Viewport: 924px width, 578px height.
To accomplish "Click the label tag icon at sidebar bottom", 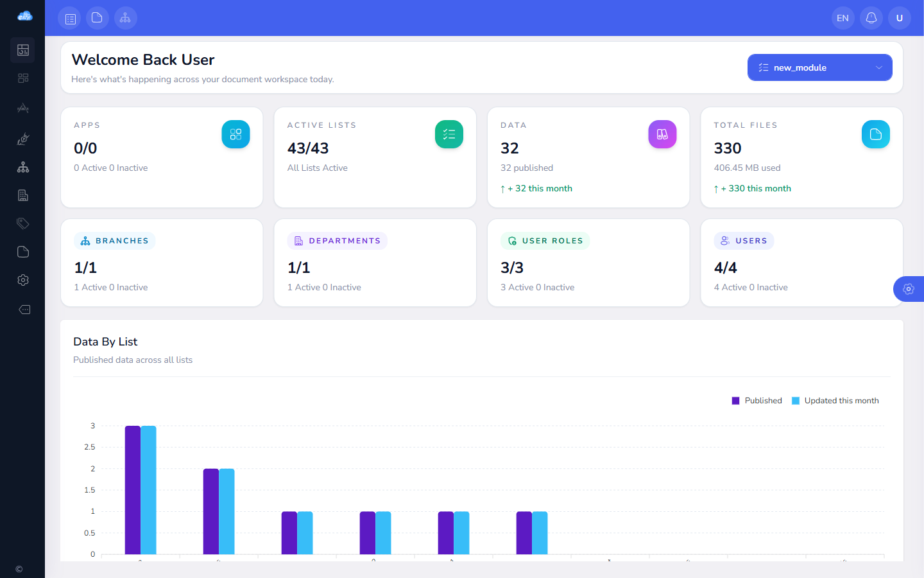I will coord(24,310).
